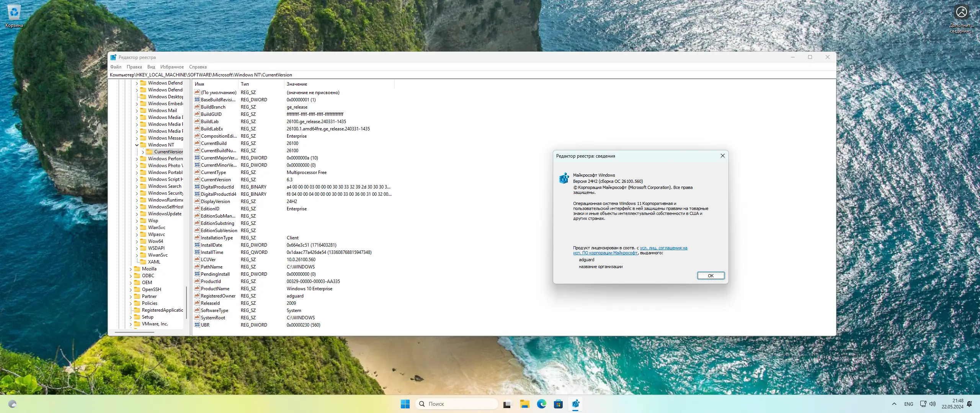Show hidden system tray icons chevron
The height and width of the screenshot is (413, 980).
click(894, 404)
